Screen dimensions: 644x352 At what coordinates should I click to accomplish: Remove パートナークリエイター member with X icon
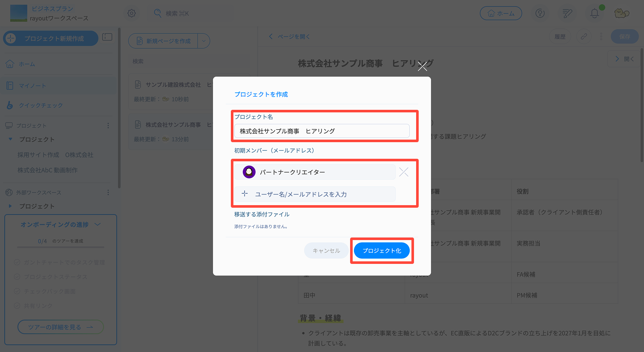[x=404, y=172]
